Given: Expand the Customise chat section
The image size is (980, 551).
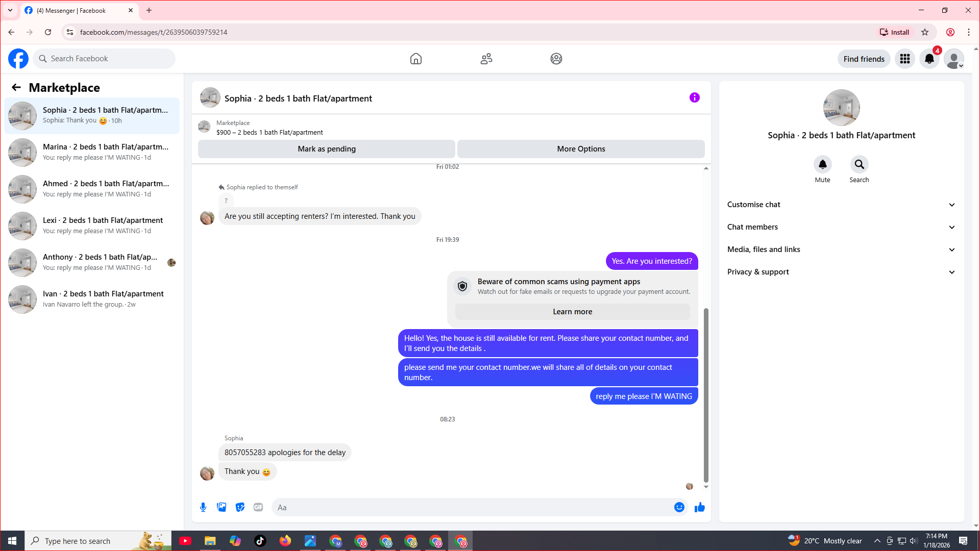Looking at the screenshot, I should (x=841, y=205).
